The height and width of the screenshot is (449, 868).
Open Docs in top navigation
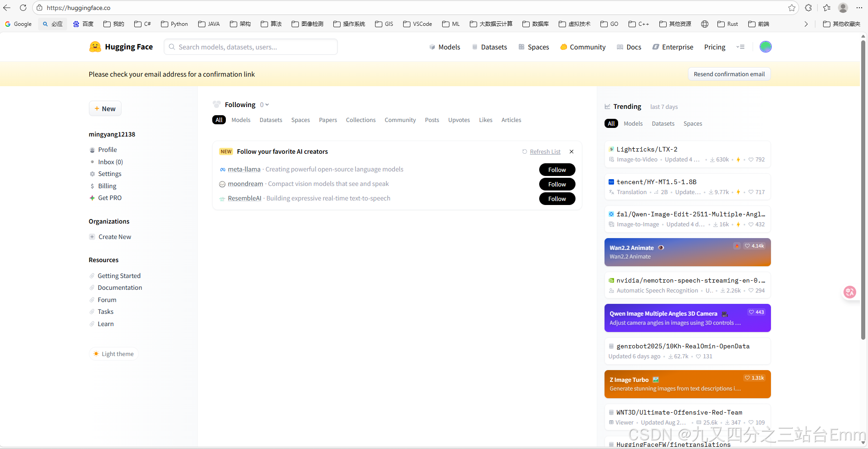click(x=629, y=47)
